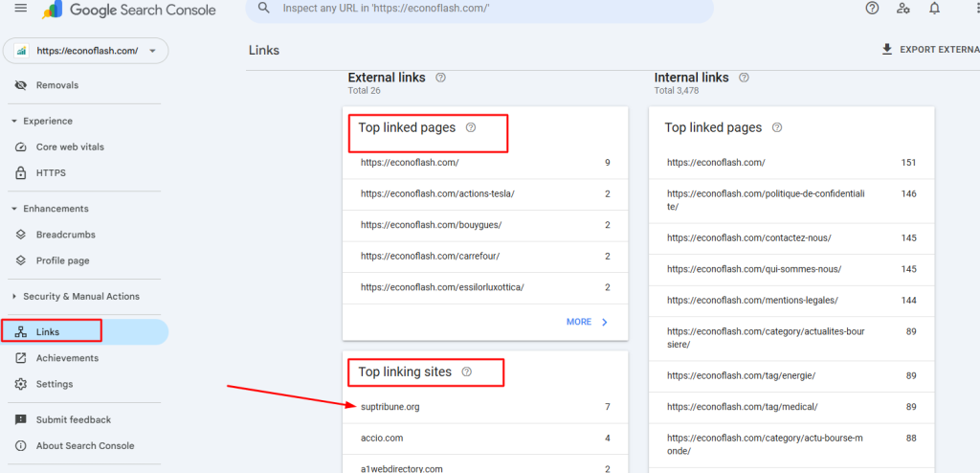
Task: Collapse the Experience section
Action: tap(14, 121)
